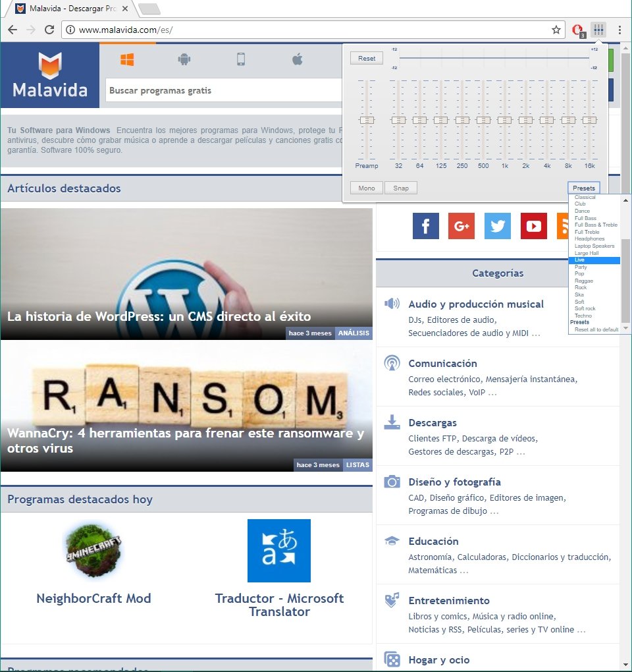Select the Laptop Speakers preset
The width and height of the screenshot is (632, 672).
(x=594, y=246)
